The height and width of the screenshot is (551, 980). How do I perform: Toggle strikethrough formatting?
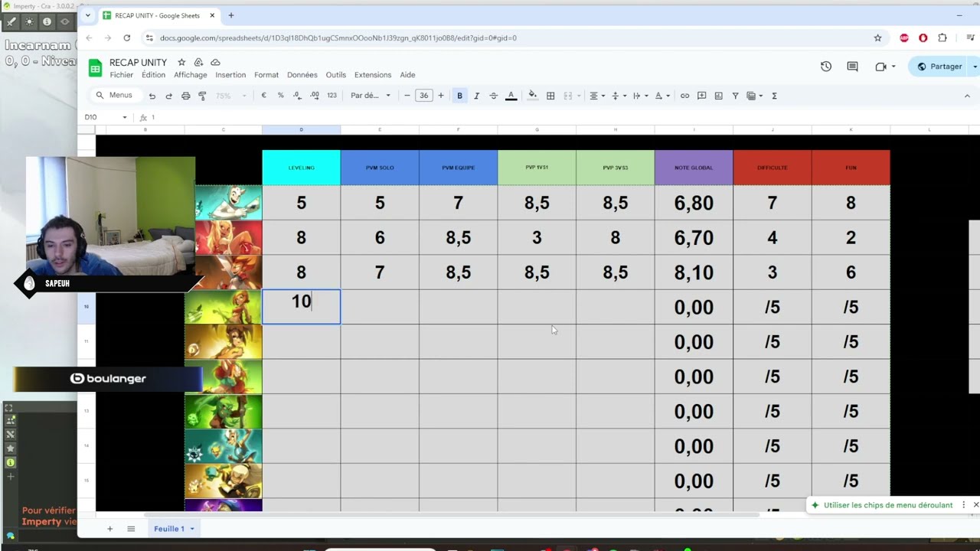click(493, 96)
